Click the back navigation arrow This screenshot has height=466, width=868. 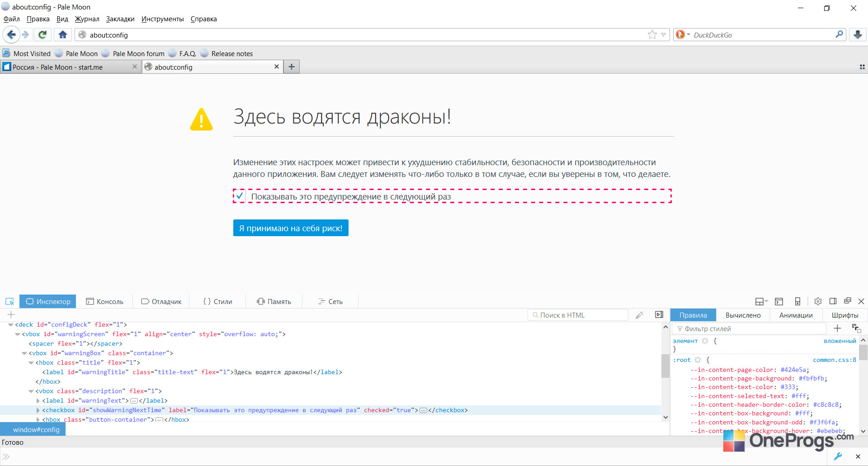point(11,35)
